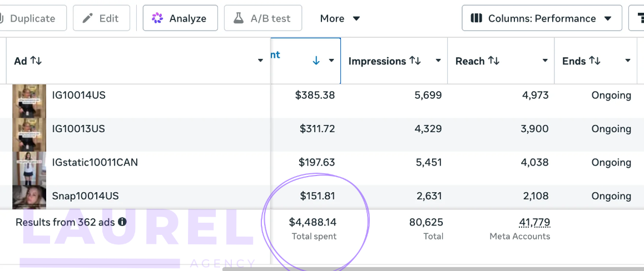The image size is (644, 271).
Task: Click the info icon beside Results from 362 ads
Action: 122,222
